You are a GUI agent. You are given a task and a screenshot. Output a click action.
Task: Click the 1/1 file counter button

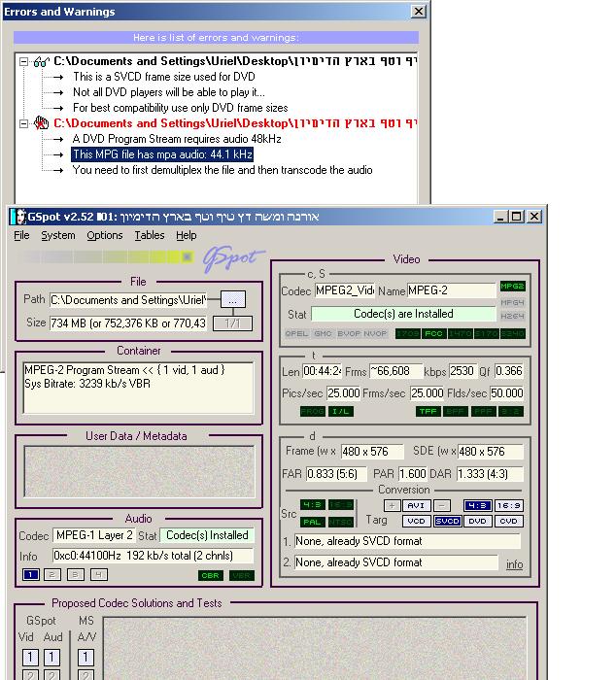[232, 323]
